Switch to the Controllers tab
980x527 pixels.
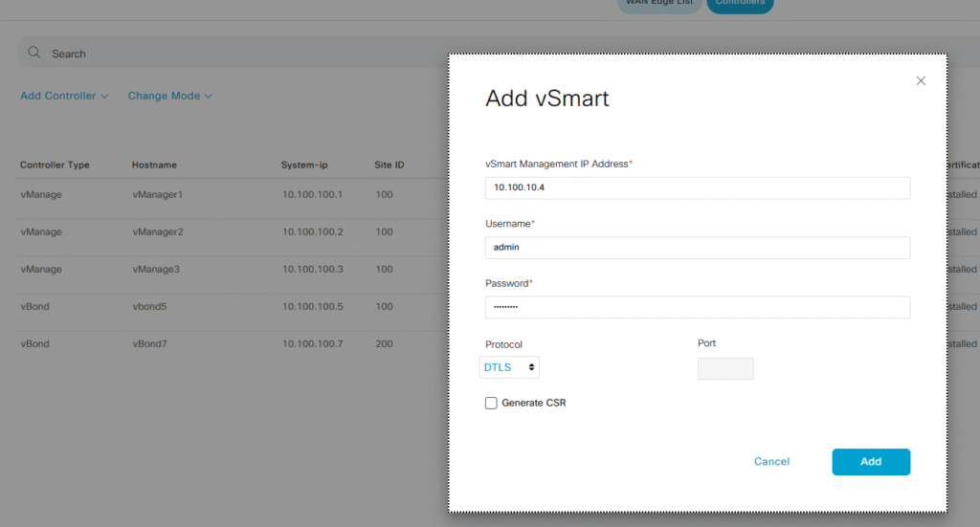tap(741, 5)
